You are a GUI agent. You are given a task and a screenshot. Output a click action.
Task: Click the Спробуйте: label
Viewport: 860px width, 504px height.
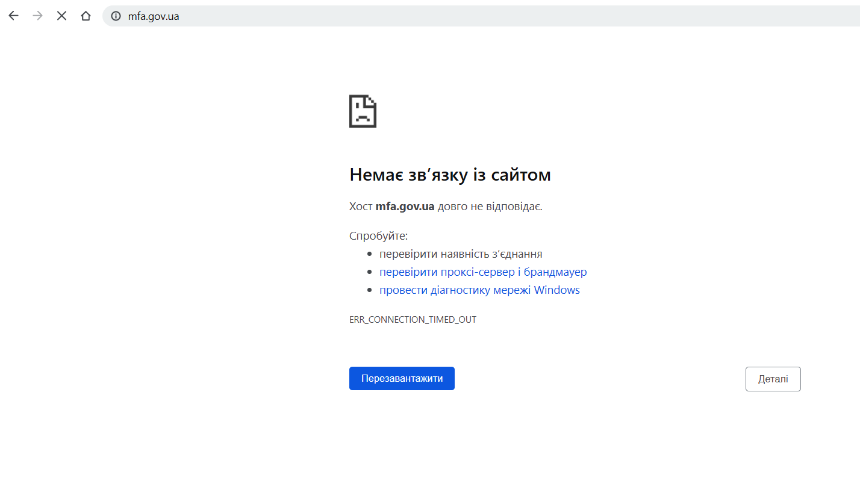[378, 236]
